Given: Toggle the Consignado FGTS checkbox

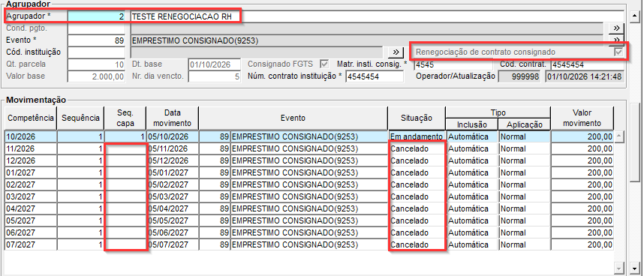Looking at the screenshot, I should pos(324,64).
